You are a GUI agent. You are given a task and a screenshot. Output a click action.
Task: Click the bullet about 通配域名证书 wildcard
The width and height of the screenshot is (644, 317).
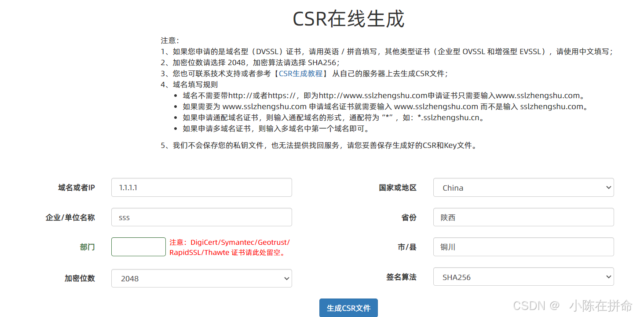pos(333,118)
